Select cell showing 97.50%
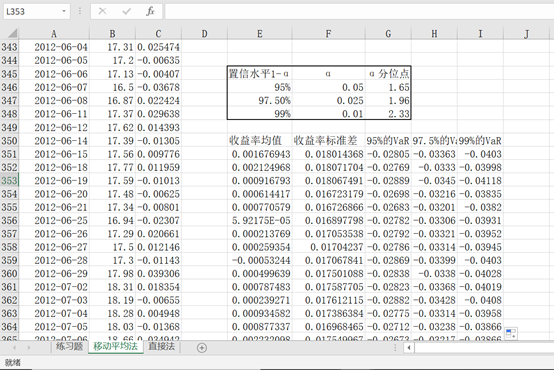554x370 pixels. pyautogui.click(x=260, y=101)
